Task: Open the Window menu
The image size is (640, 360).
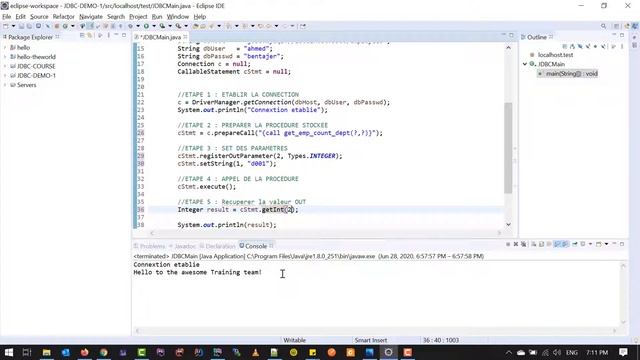Action: point(178,17)
